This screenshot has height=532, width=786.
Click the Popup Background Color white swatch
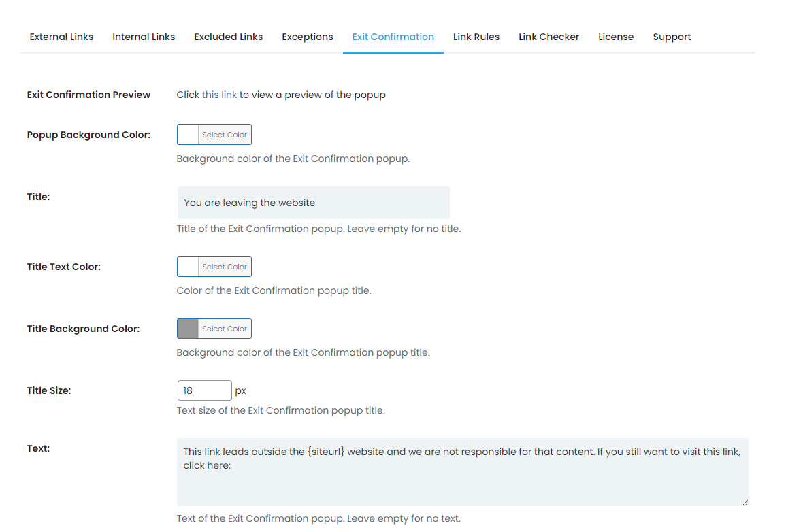click(188, 135)
